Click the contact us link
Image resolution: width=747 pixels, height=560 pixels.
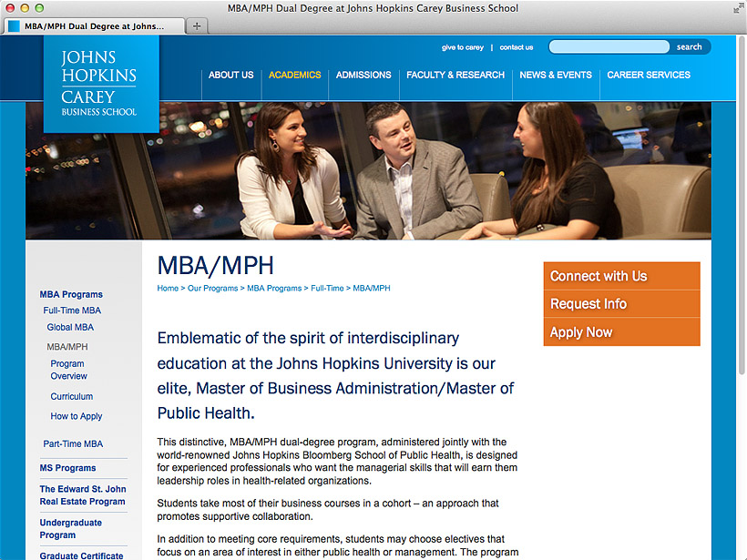517,47
